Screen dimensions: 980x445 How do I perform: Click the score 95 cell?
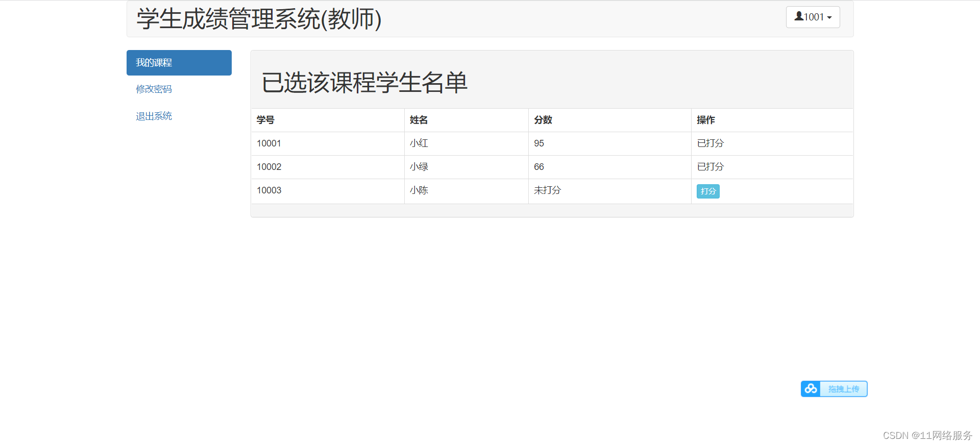[x=610, y=143]
